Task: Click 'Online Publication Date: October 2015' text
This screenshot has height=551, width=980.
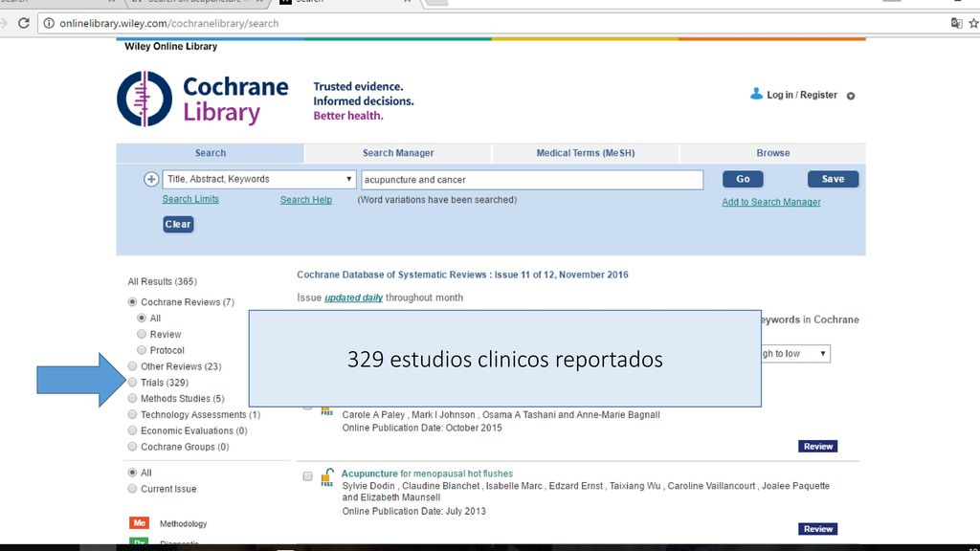Action: (422, 428)
